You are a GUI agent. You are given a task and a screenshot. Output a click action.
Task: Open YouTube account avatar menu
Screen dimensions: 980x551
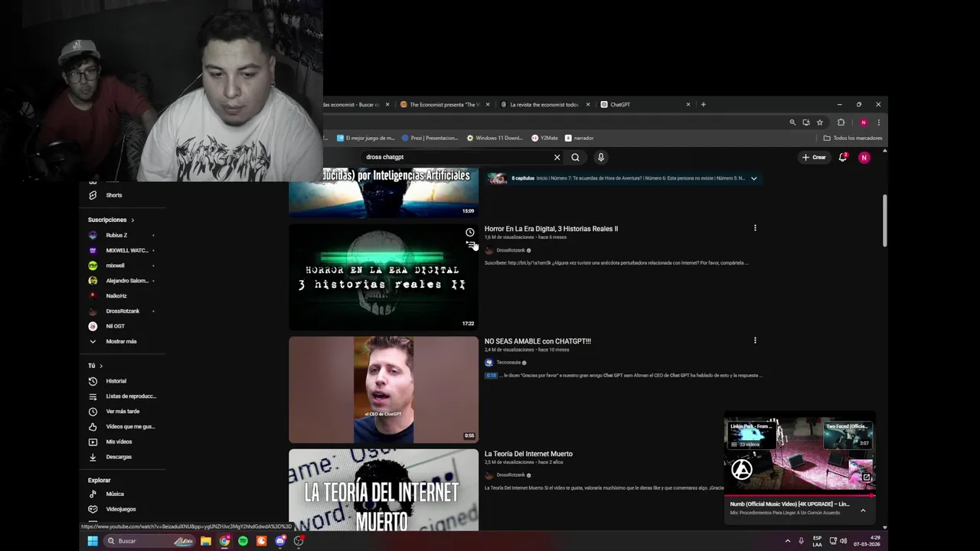[x=864, y=158]
